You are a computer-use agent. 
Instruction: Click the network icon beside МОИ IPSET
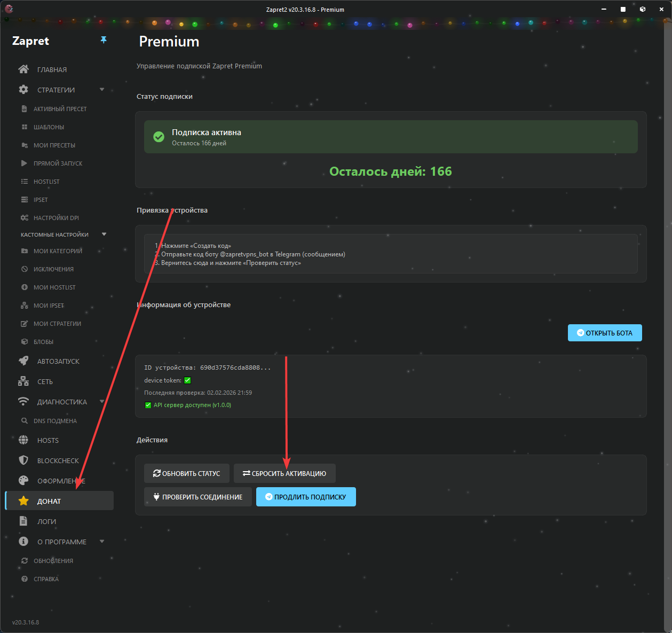click(24, 306)
